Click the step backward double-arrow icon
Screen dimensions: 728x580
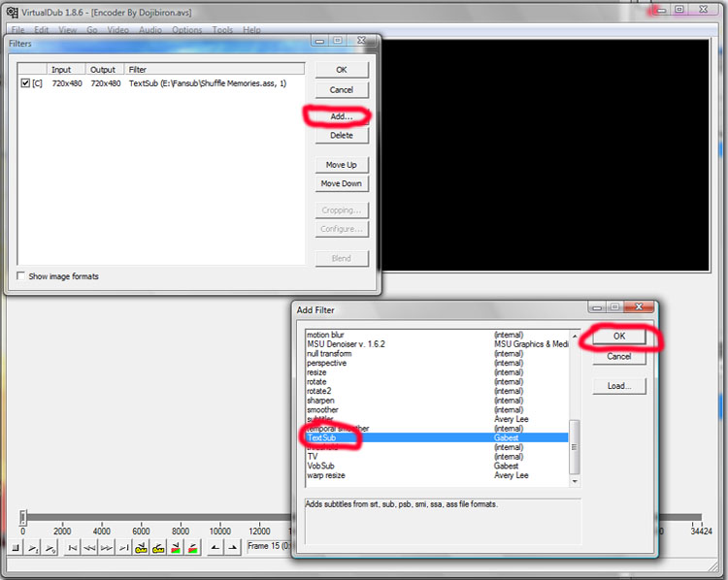[x=89, y=548]
